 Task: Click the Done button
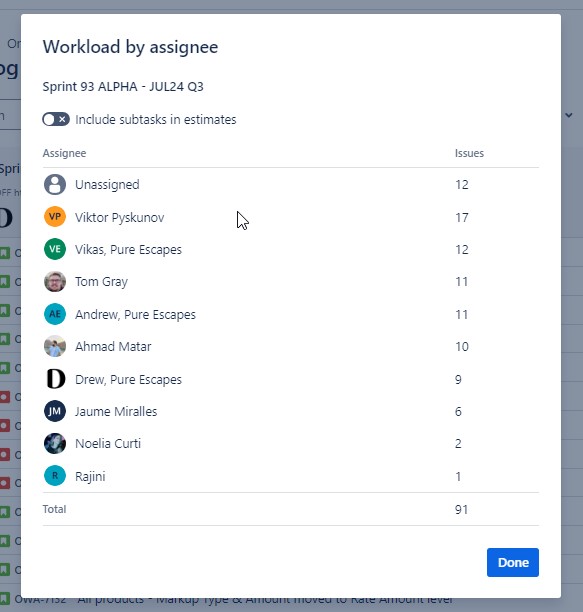(x=513, y=562)
